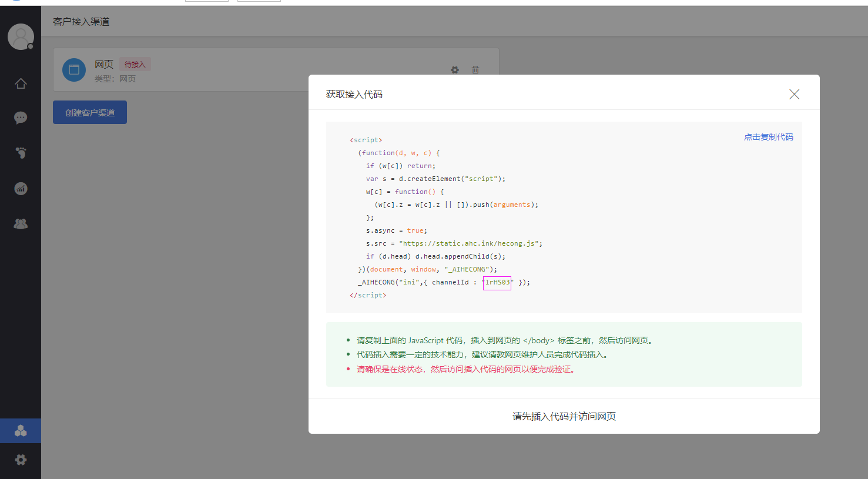Click the 代码插入需要一定的技术能力 instruction
This screenshot has width=868, height=479.
pyautogui.click(x=484, y=354)
